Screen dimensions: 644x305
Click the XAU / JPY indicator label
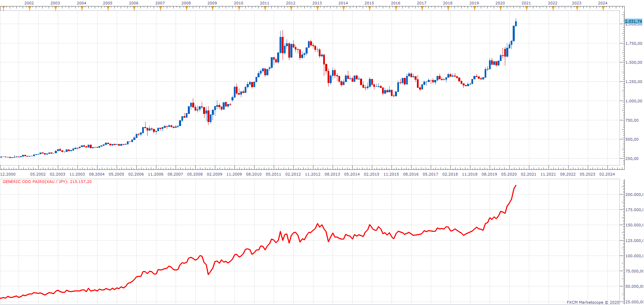point(47,182)
